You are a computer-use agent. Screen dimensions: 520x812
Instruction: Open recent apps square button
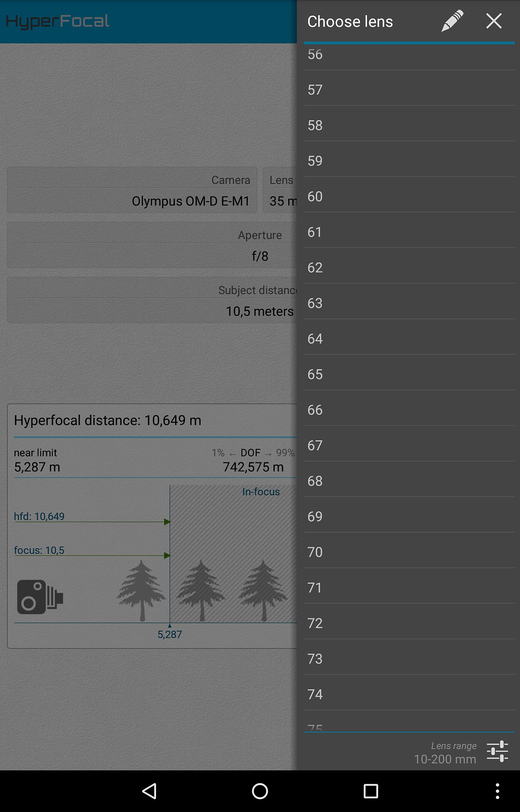[x=371, y=791]
